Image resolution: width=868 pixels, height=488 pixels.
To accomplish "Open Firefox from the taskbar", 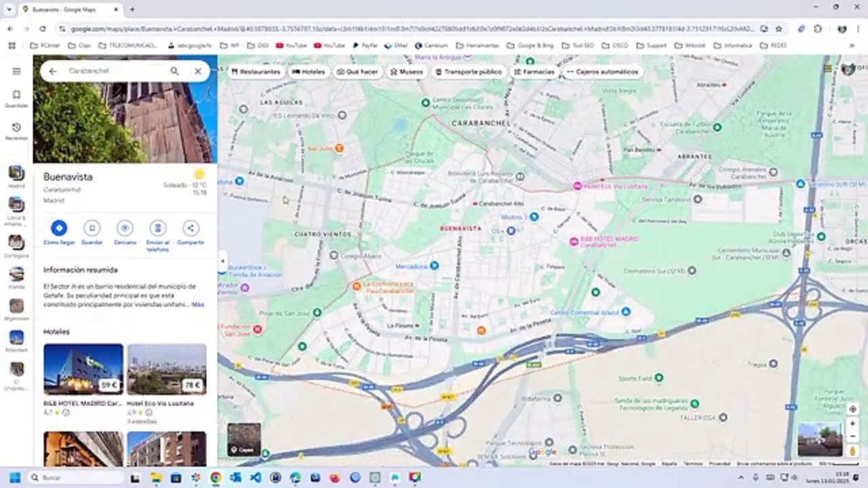I will (335, 477).
